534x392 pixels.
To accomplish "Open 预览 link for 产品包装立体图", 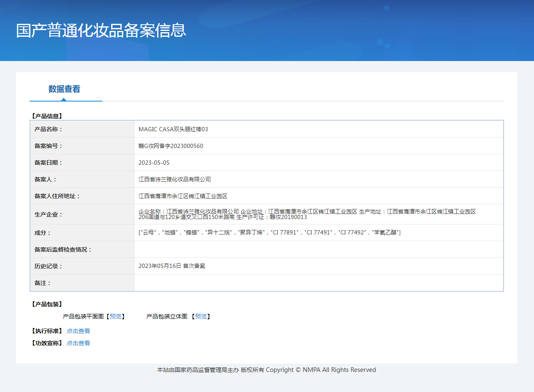I will coord(201,316).
